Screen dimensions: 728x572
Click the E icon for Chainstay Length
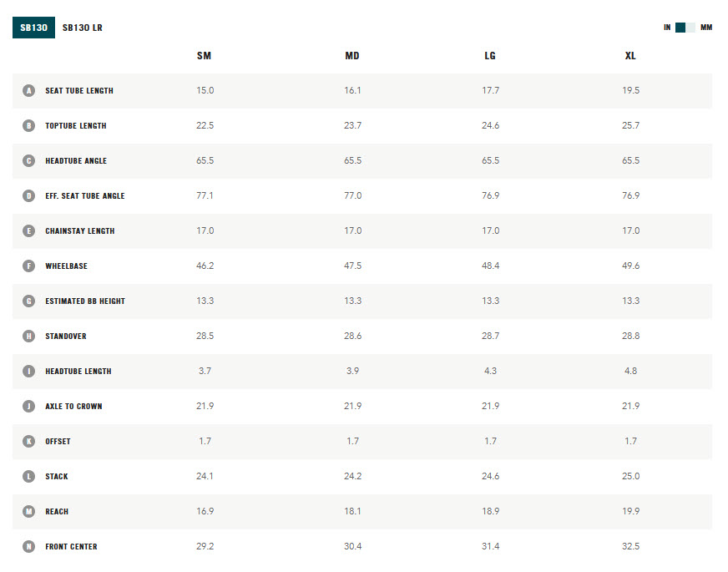coord(28,230)
